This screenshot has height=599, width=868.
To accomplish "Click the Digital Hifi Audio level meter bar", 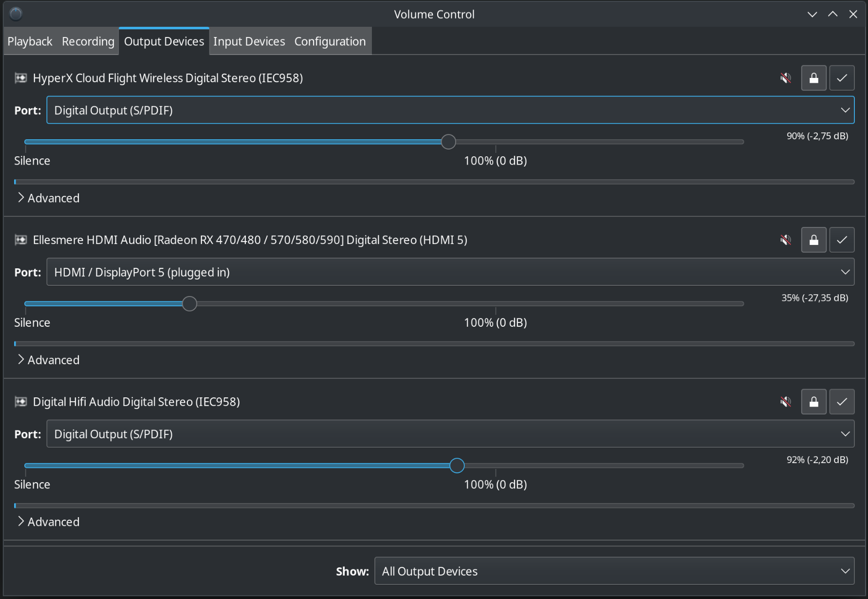I will coord(434,505).
